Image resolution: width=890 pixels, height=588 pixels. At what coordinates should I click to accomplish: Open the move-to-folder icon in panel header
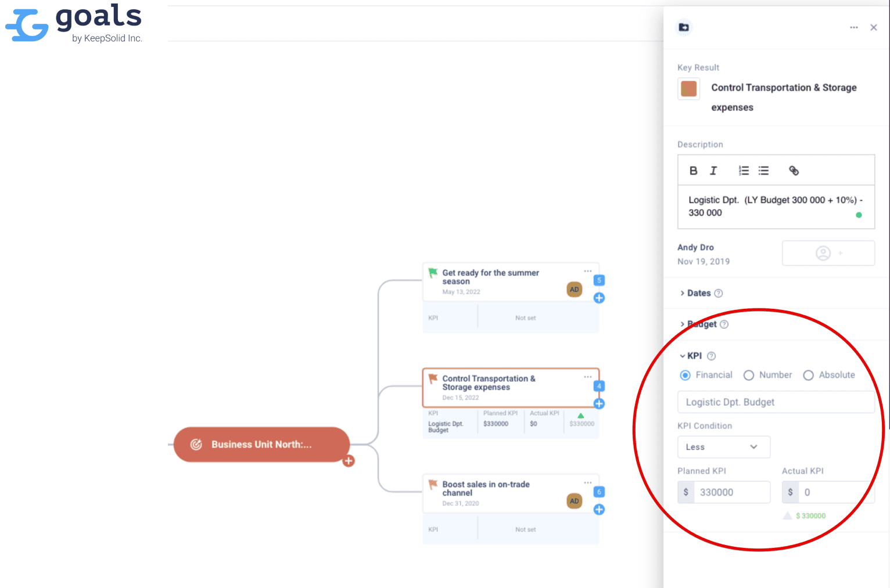point(684,27)
